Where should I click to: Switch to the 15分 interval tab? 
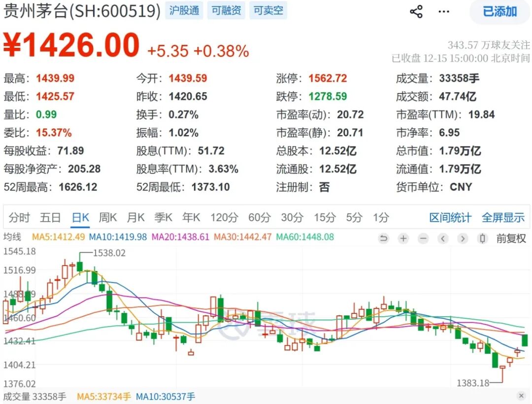tap(325, 217)
